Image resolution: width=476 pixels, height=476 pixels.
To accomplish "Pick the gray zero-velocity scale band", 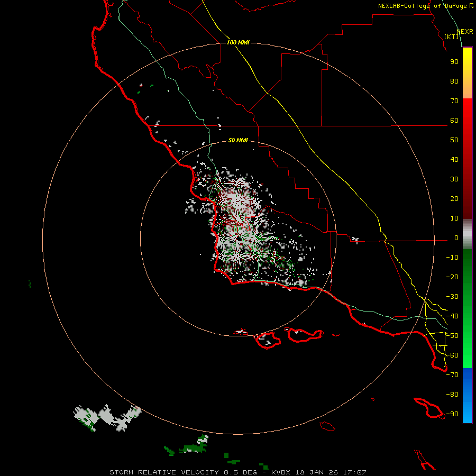I will pos(467,234).
